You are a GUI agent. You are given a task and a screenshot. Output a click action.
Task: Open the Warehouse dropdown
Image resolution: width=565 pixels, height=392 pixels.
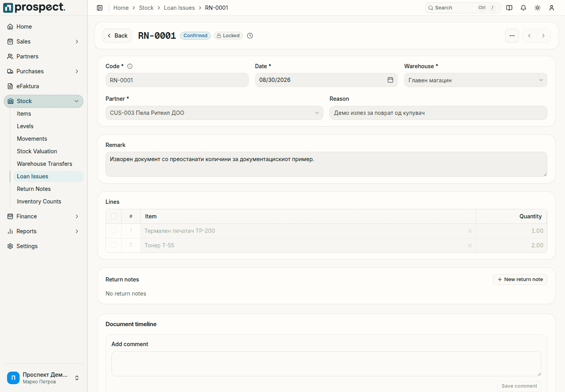click(476, 80)
